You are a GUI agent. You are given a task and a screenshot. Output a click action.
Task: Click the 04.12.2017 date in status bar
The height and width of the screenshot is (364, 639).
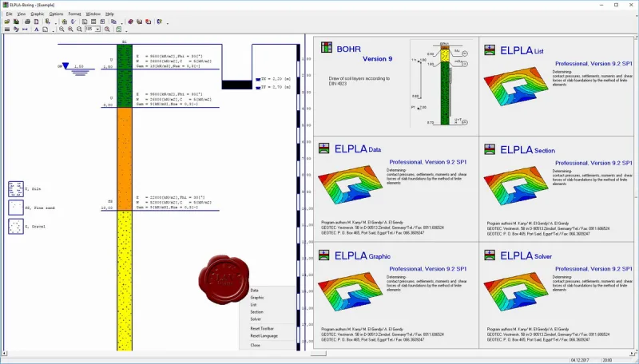point(580,360)
